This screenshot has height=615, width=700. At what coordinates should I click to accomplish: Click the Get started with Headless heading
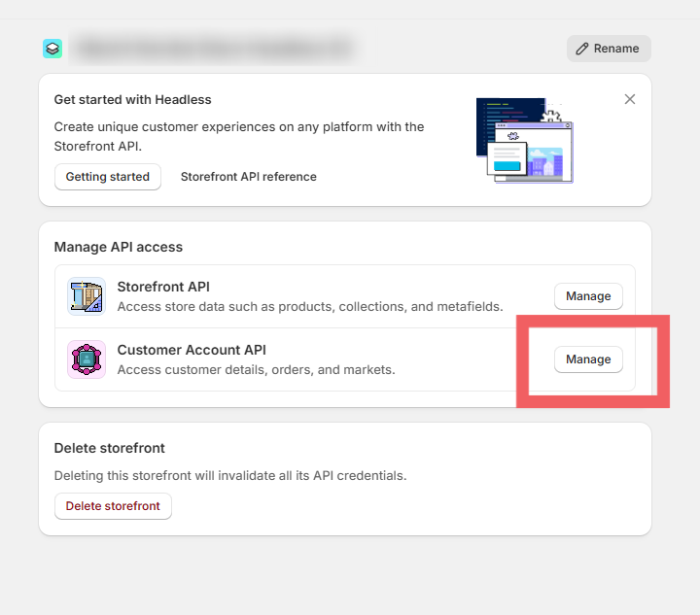click(132, 99)
